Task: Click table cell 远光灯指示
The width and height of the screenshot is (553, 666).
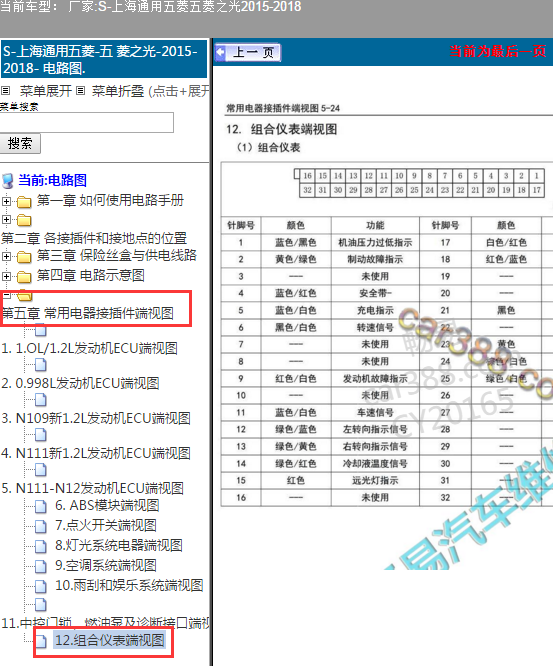Action: click(375, 480)
